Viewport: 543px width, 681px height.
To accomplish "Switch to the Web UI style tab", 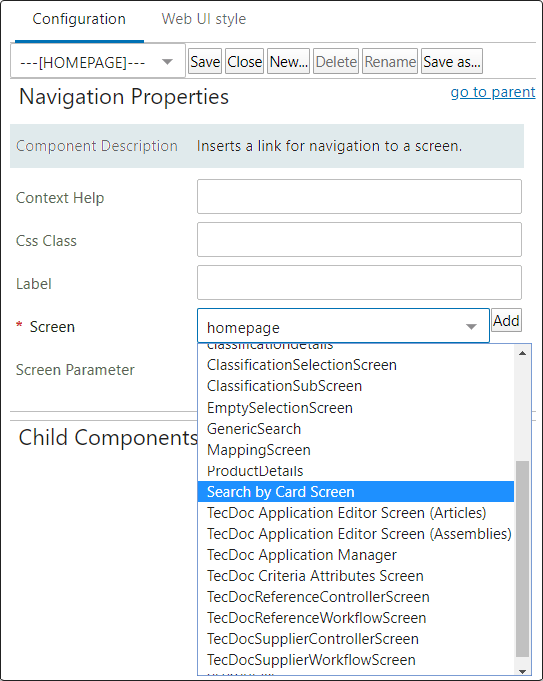I will tap(204, 19).
